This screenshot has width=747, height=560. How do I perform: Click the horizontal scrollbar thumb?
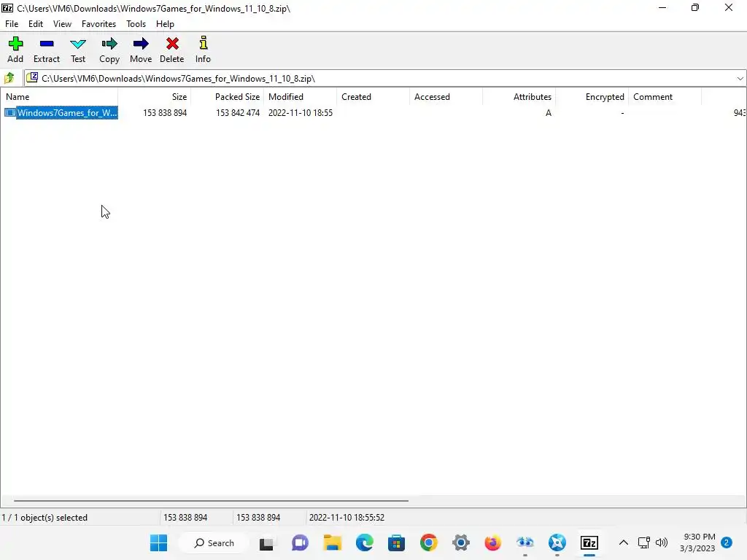tap(211, 500)
